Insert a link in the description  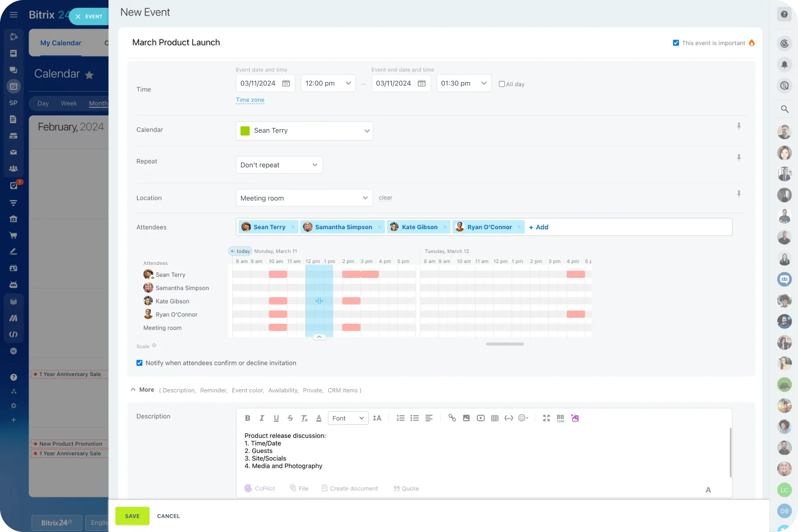[x=452, y=418]
